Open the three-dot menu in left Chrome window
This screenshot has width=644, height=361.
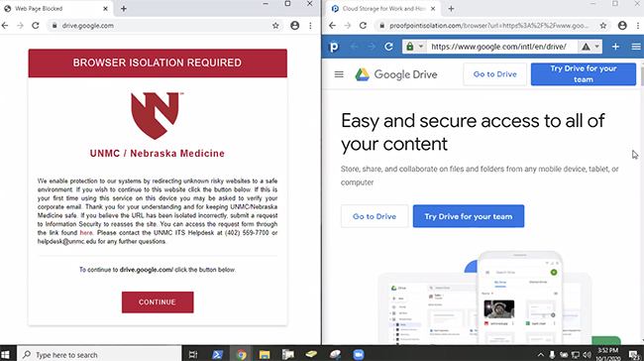[x=310, y=26]
